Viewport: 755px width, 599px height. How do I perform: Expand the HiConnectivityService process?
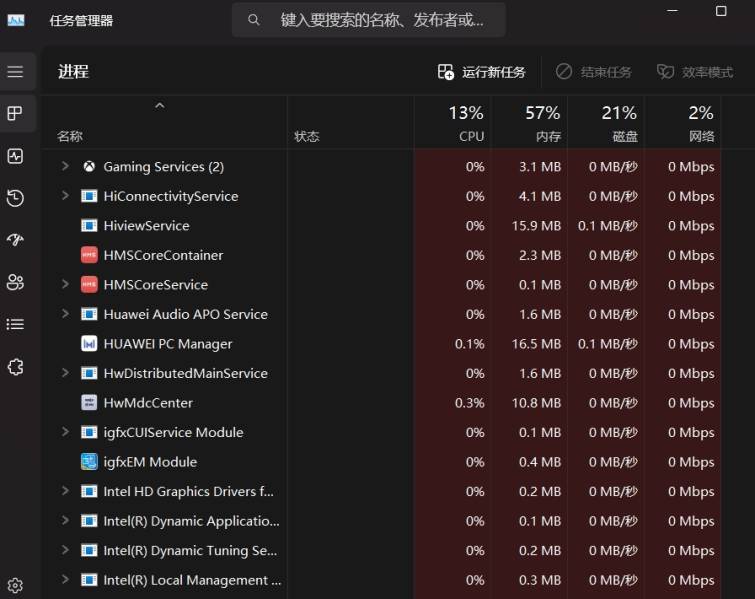click(65, 195)
